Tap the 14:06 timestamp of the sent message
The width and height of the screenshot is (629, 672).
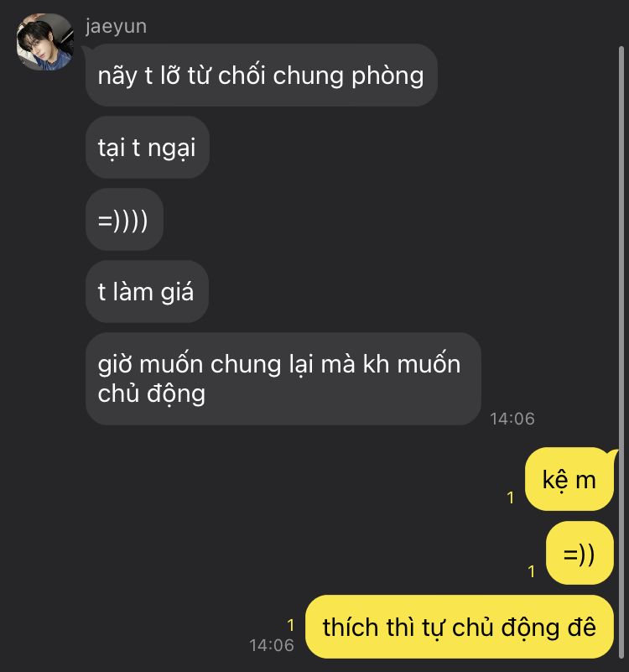[x=272, y=645]
